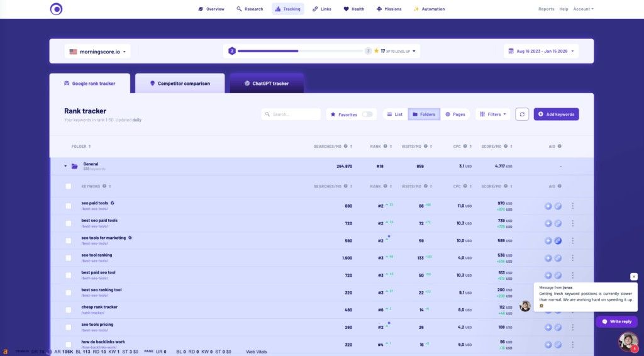This screenshot has height=356, width=644.
Task: Click the Write reply button
Action: click(x=616, y=321)
